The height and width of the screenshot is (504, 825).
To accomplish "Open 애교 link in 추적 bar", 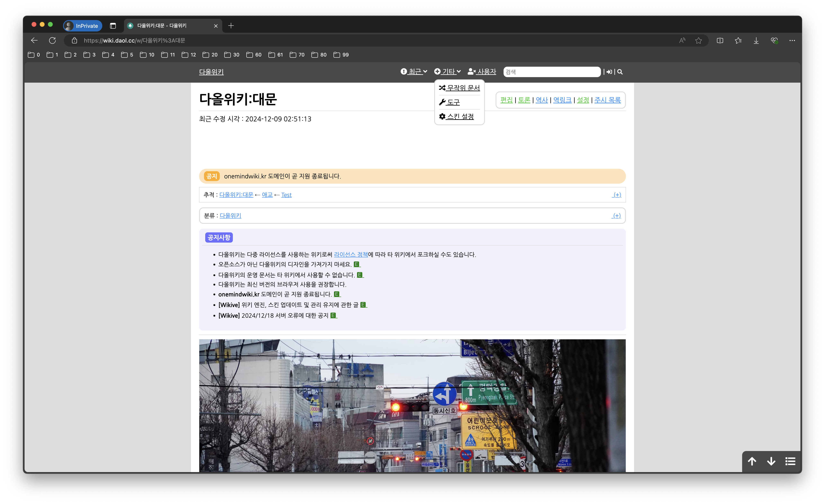I will pos(267,195).
